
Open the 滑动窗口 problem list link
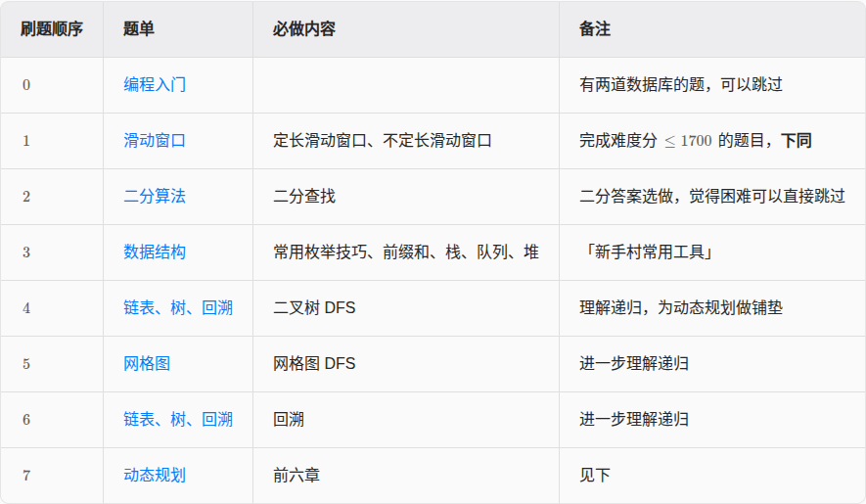coord(155,141)
